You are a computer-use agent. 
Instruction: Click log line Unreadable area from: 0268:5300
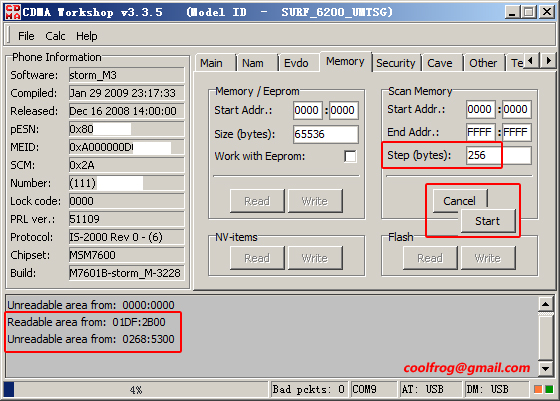(91, 339)
